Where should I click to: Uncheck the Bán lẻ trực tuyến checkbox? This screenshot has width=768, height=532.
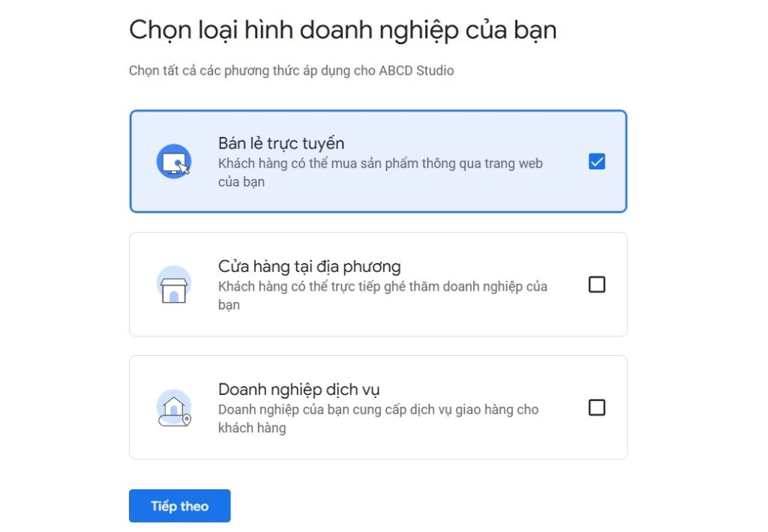pyautogui.click(x=596, y=162)
